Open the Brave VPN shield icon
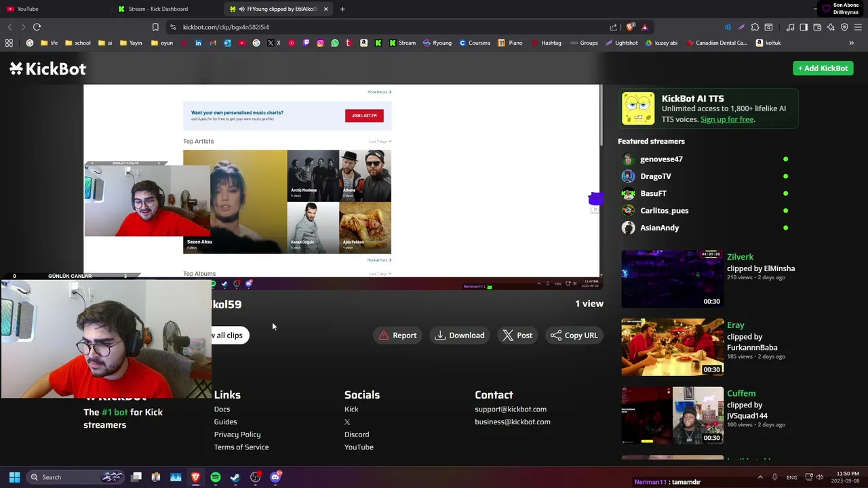868x488 pixels. click(844, 27)
